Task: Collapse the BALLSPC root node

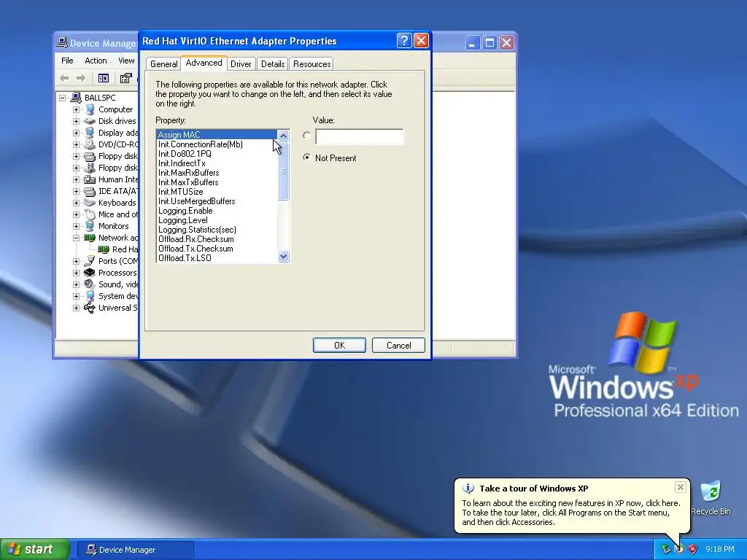Action: [63, 98]
